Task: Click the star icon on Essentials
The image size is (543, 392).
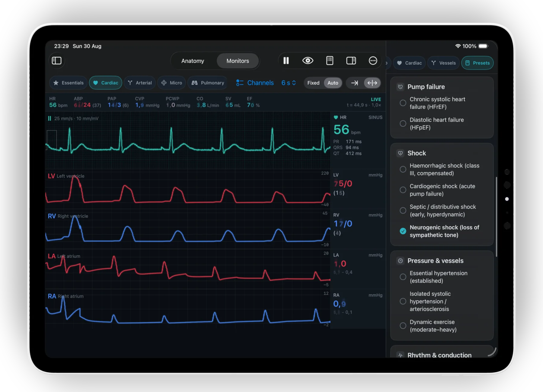Action: [56, 83]
